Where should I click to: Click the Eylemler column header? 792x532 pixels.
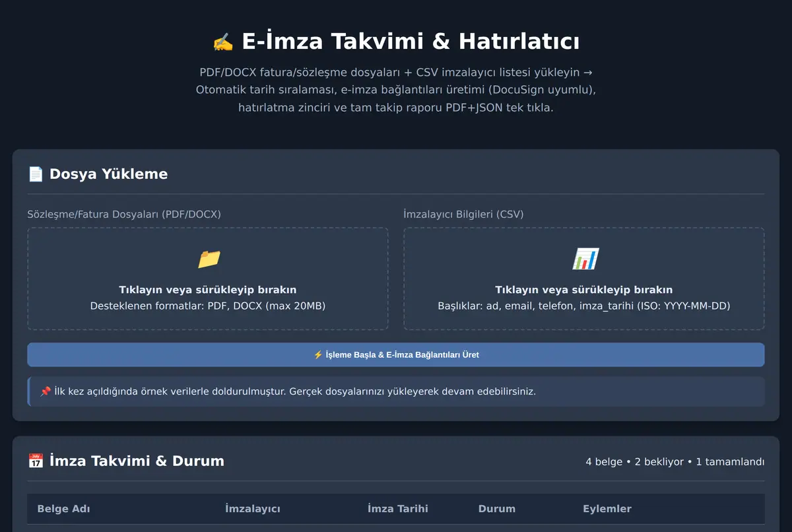[x=607, y=509]
